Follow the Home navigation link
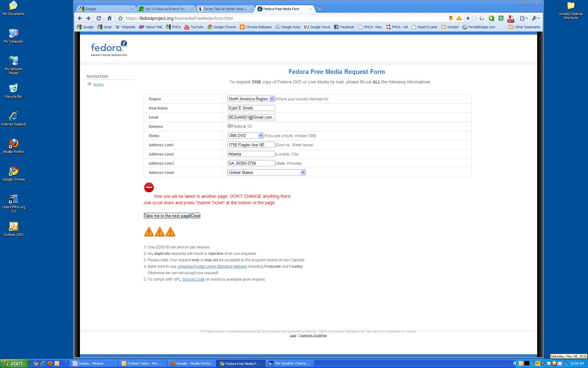The height and width of the screenshot is (368, 588). pos(98,85)
